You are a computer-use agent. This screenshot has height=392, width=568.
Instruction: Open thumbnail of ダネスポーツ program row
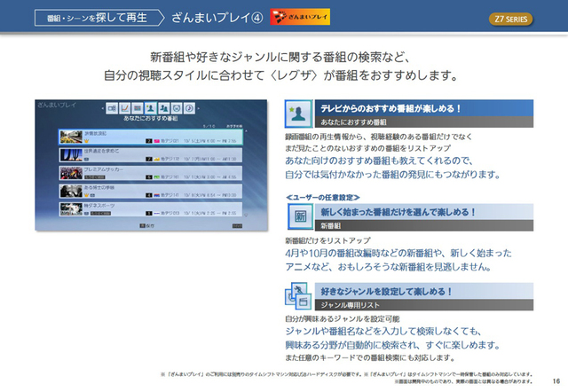click(x=71, y=209)
